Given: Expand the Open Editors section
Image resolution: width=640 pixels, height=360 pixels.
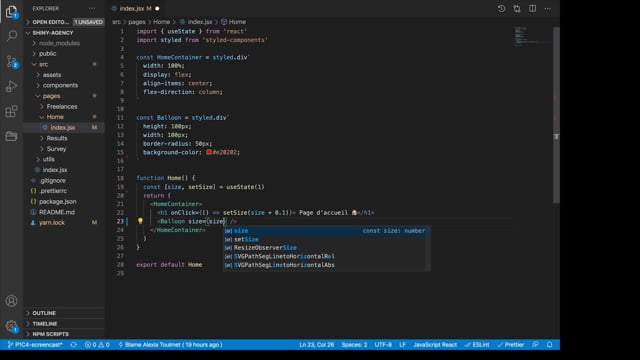Looking at the screenshot, I should point(64,22).
